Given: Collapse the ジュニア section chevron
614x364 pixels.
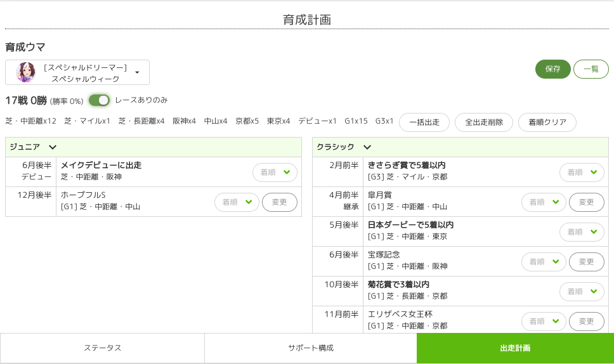Looking at the screenshot, I should click(x=53, y=147).
